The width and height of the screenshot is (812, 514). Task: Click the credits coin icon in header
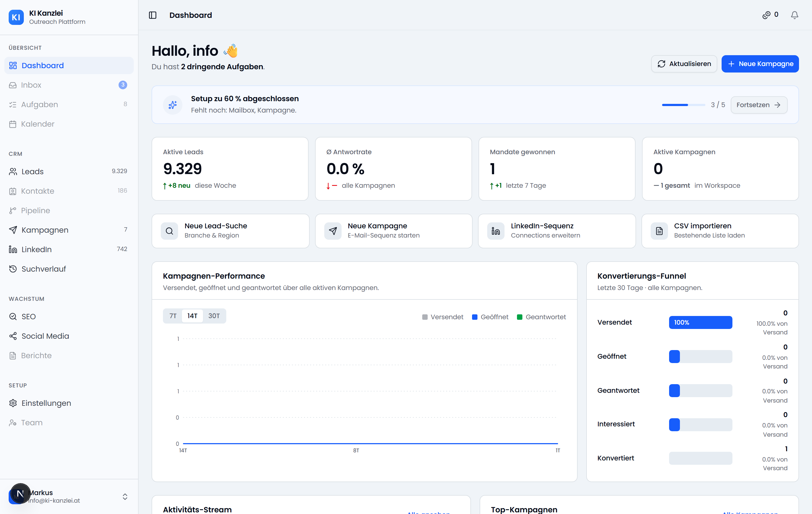tap(766, 15)
